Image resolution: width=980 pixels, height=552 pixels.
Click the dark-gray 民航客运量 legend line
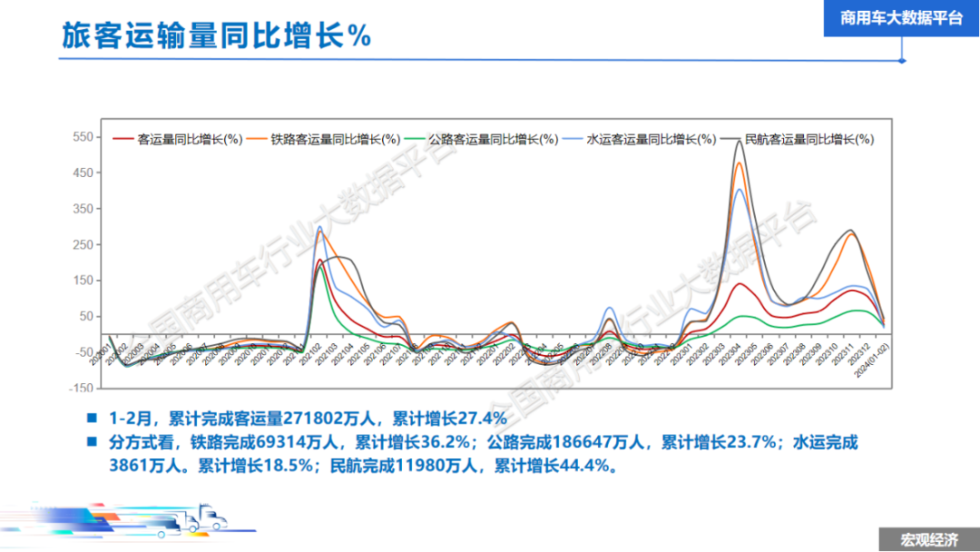click(x=730, y=139)
